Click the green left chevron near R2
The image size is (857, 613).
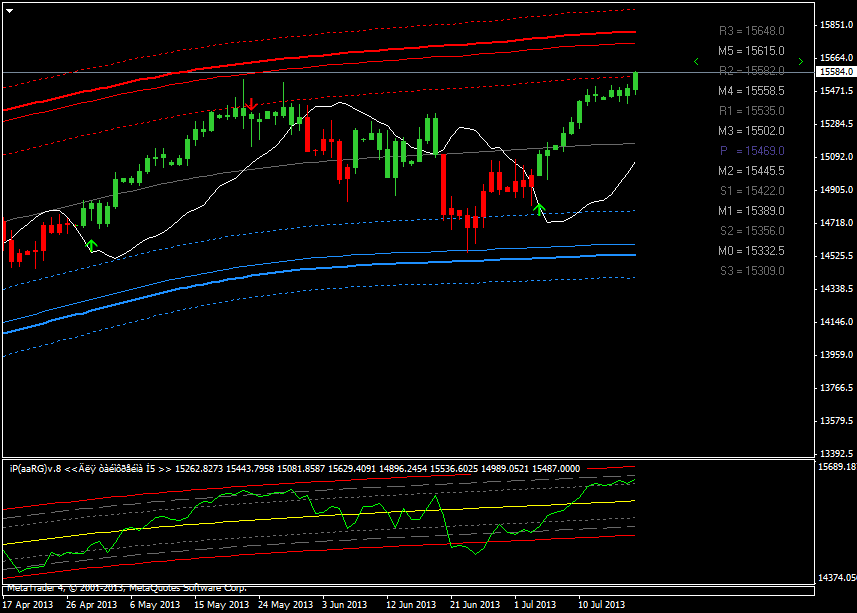click(696, 62)
